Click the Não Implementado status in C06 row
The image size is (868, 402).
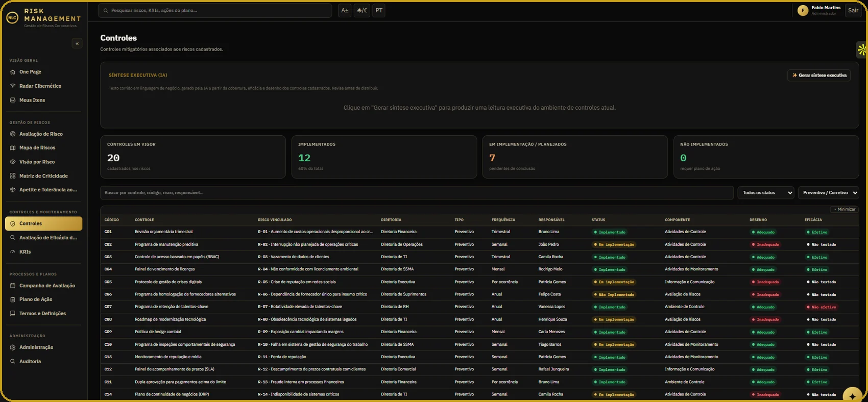[614, 295]
